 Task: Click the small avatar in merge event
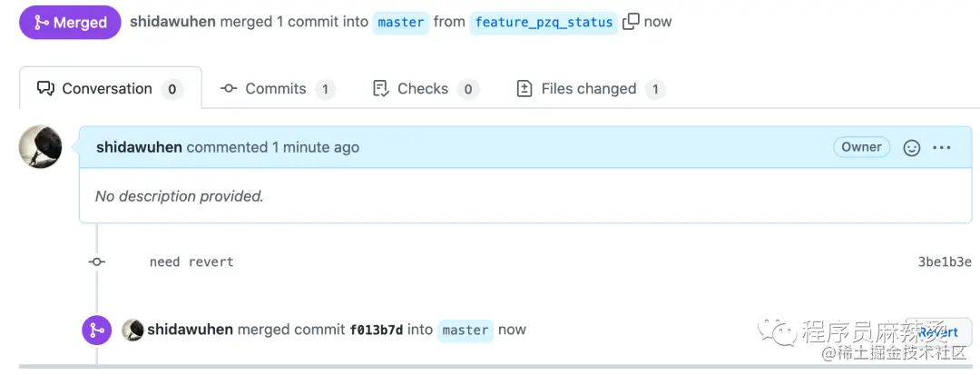(132, 331)
